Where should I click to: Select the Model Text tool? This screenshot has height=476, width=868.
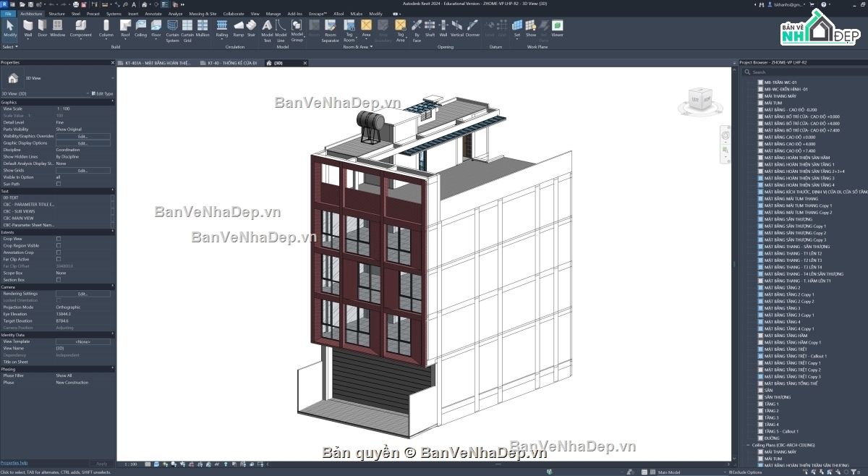[267, 31]
